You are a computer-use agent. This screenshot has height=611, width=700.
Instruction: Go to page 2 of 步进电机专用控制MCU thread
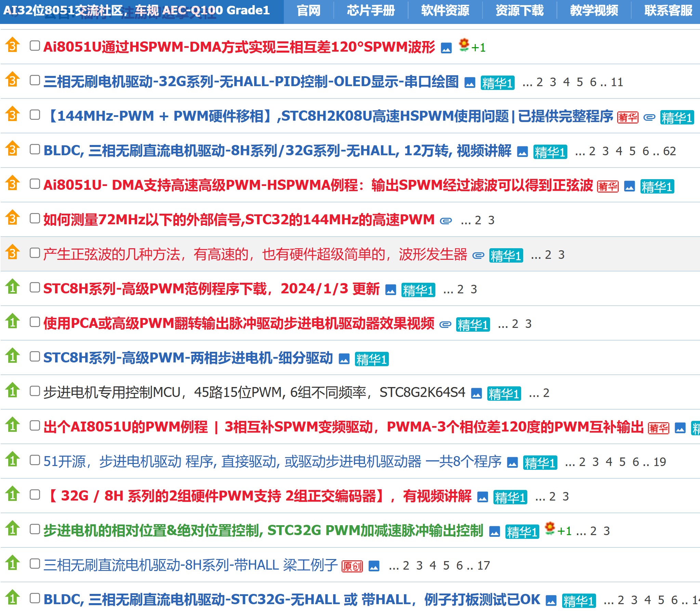pos(546,393)
